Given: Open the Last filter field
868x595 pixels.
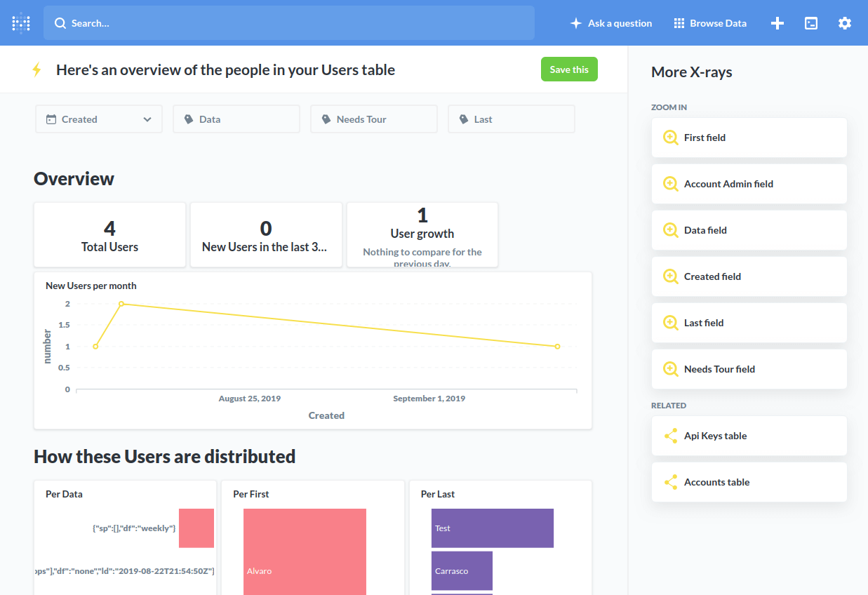Looking at the screenshot, I should 512,119.
